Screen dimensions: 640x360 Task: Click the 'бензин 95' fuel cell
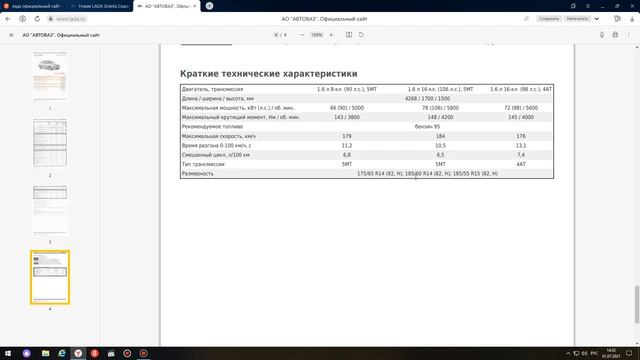point(427,127)
